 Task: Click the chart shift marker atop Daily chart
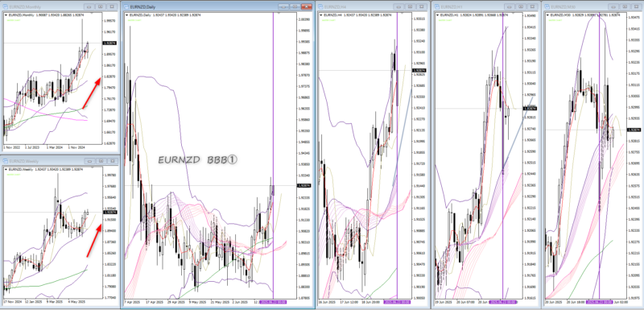click(x=279, y=13)
